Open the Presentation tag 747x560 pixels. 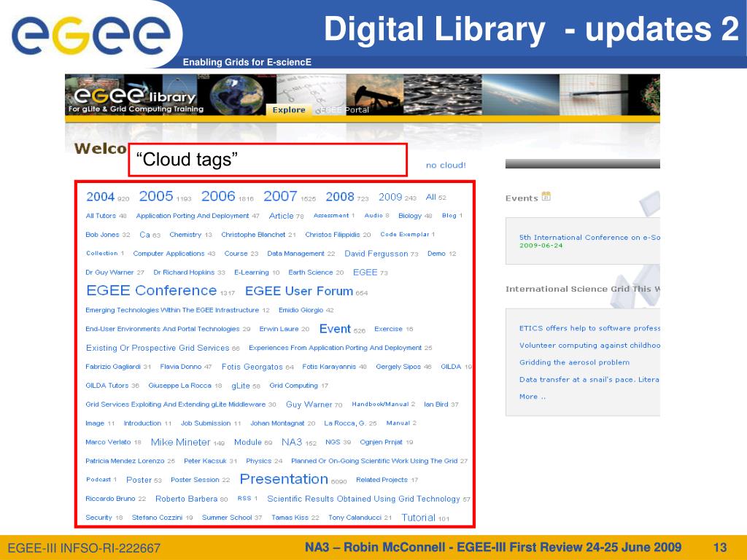coord(284,479)
